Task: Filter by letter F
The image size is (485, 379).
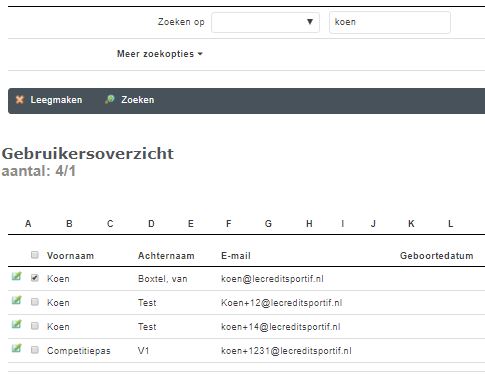Action: pos(229,224)
